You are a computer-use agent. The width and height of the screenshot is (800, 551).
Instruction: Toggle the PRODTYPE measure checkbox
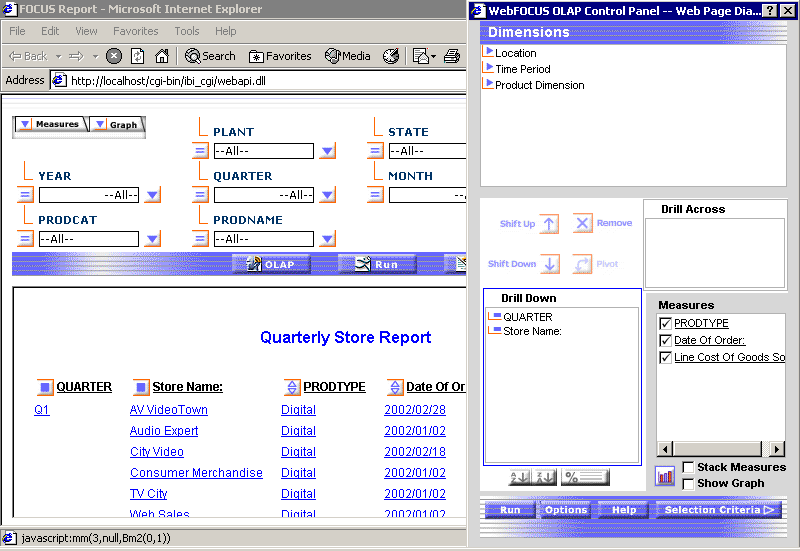coord(665,323)
